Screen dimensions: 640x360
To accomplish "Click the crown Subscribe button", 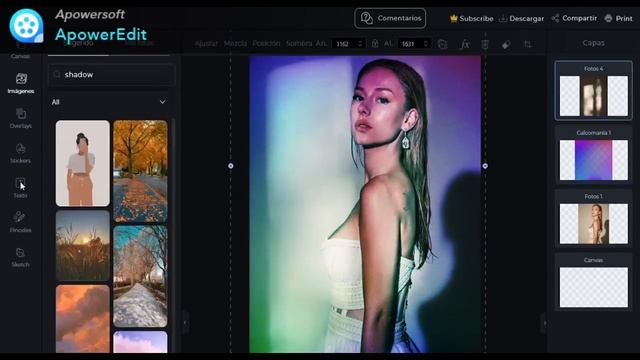I will pos(471,18).
